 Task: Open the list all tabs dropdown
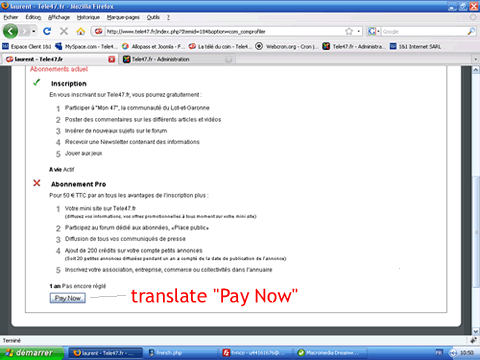tap(475, 59)
